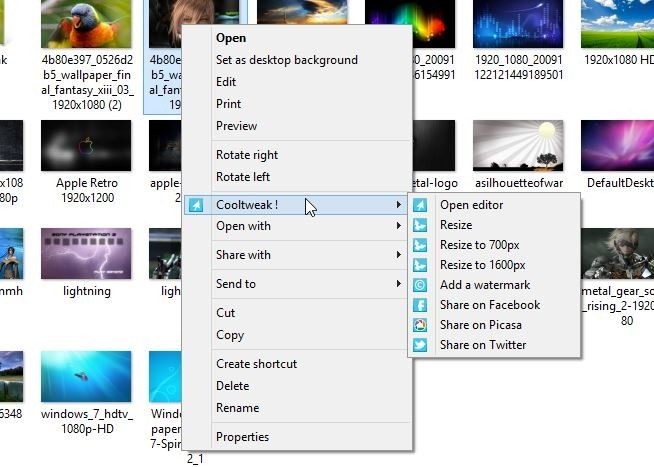Select Properties at the menu bottom

tap(242, 437)
